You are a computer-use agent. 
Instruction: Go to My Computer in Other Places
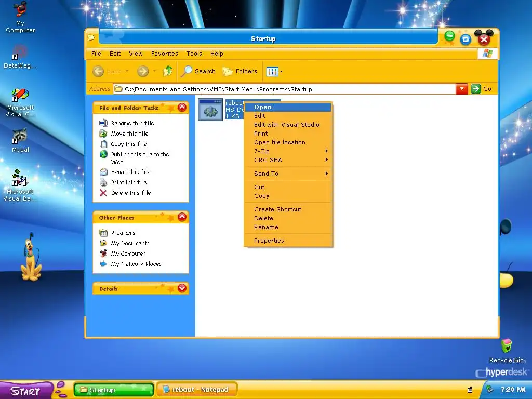click(x=123, y=254)
